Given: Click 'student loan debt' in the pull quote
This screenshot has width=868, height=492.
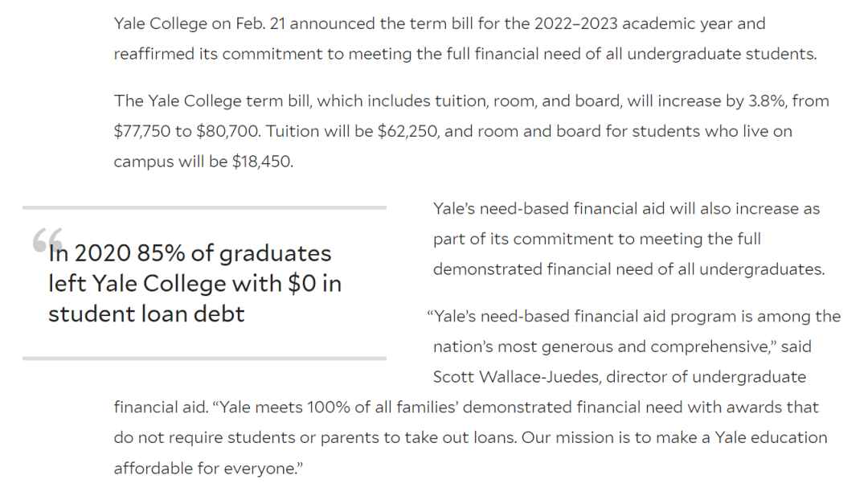Looking at the screenshot, I should (x=146, y=314).
